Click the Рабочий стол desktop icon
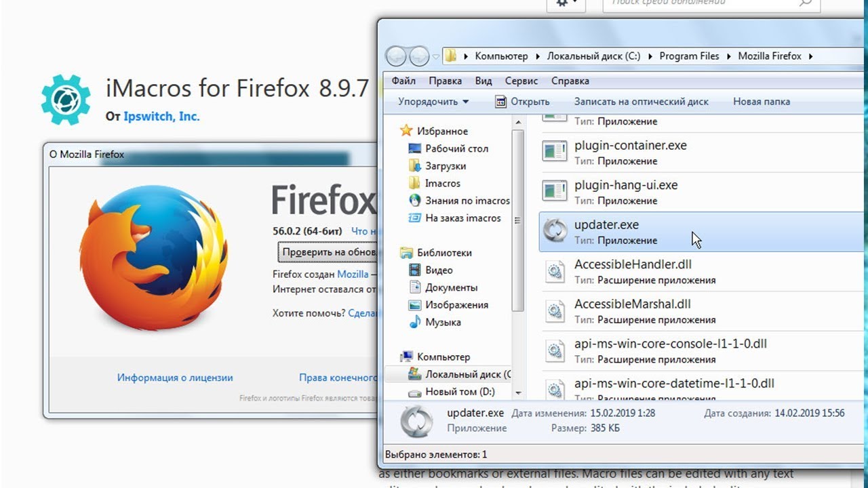The width and height of the screenshot is (868, 488). pyautogui.click(x=414, y=148)
